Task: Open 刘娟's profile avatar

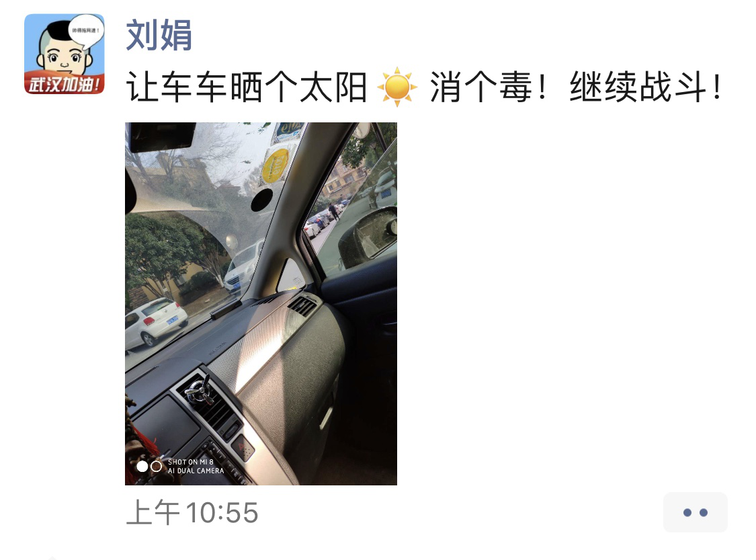Action: click(64, 54)
